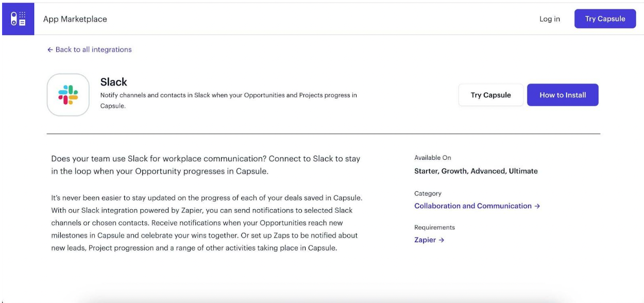
Task: Click the 'Requirements' label
Action: (434, 227)
